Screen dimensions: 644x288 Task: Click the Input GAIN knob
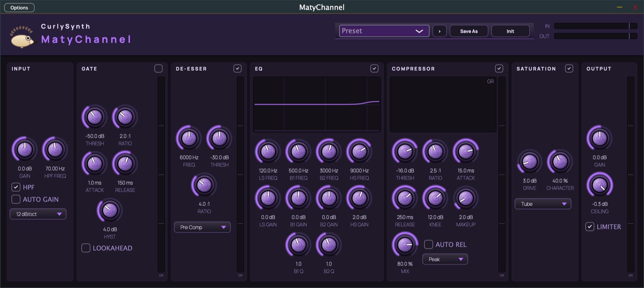25,149
